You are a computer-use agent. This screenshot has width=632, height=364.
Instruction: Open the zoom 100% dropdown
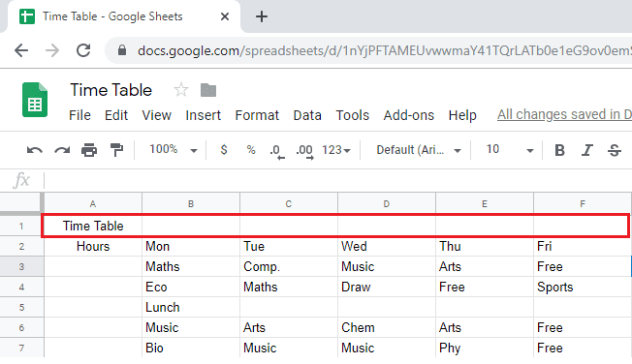click(x=174, y=150)
